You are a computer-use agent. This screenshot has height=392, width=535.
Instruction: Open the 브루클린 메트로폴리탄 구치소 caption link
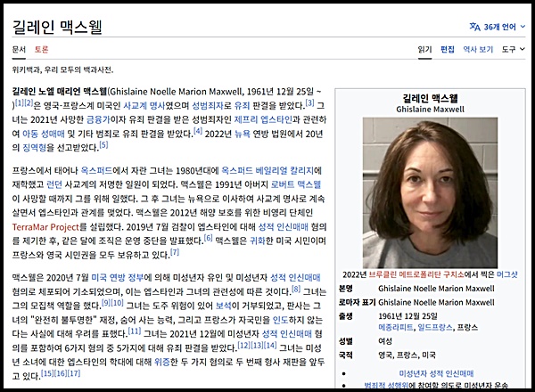[x=416, y=274]
